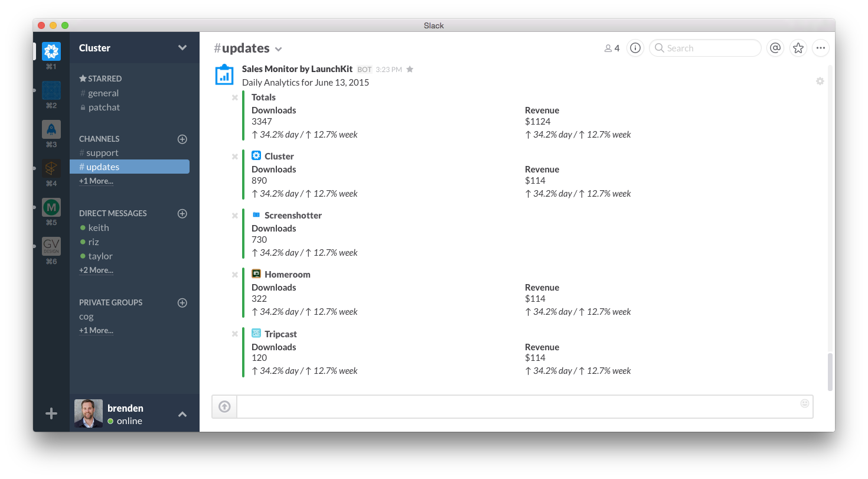Expand +1 More private groups
The width and height of the screenshot is (868, 479).
[x=96, y=330]
